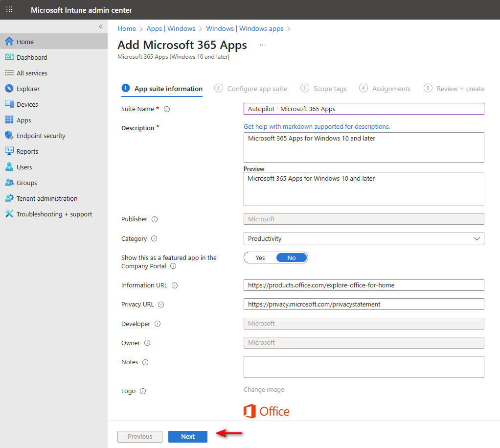The width and height of the screenshot is (500, 448).
Task: Open Reports in the sidebar
Action: click(x=27, y=151)
